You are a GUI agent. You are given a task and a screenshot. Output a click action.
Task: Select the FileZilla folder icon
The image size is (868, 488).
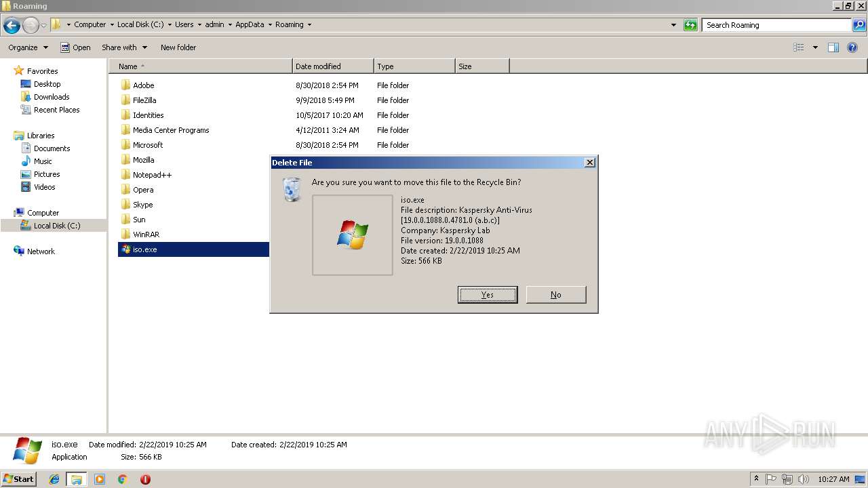tap(125, 100)
